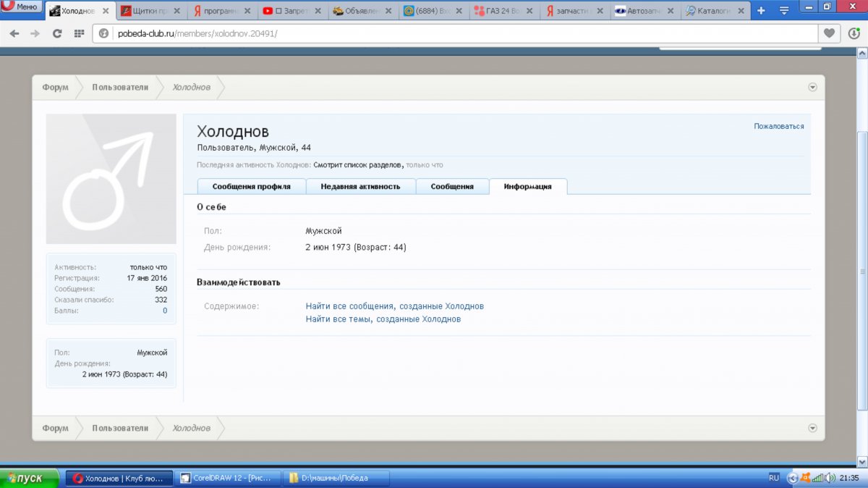Go back with the back arrow

pos(14,33)
